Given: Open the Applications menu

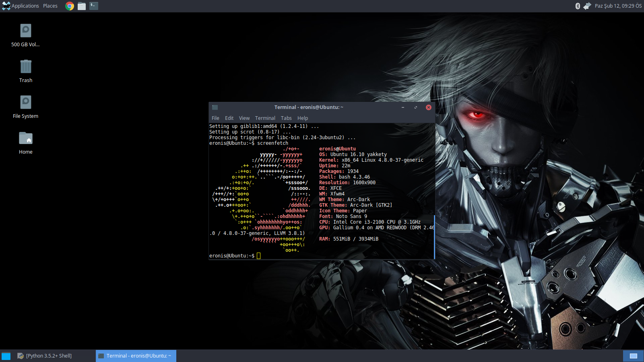Looking at the screenshot, I should coord(21,6).
